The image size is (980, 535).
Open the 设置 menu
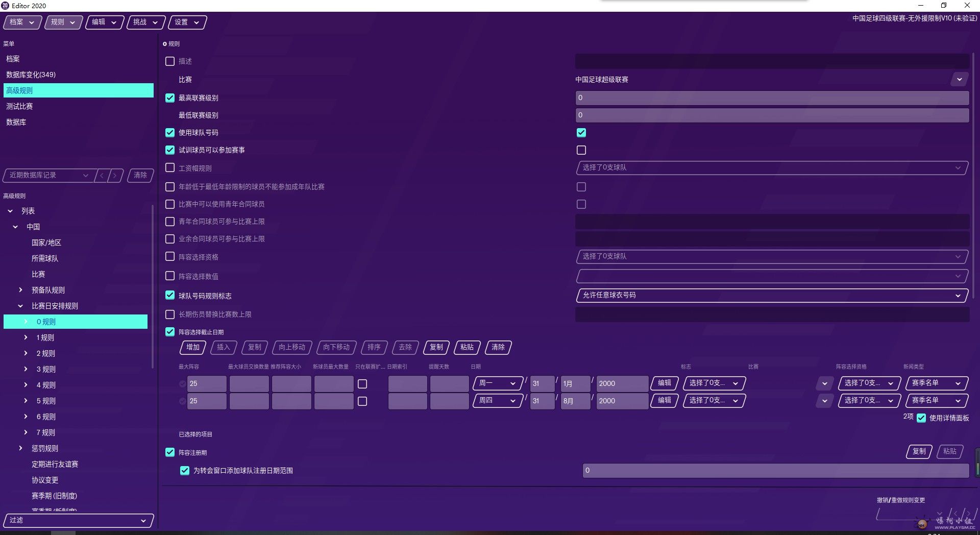(187, 22)
